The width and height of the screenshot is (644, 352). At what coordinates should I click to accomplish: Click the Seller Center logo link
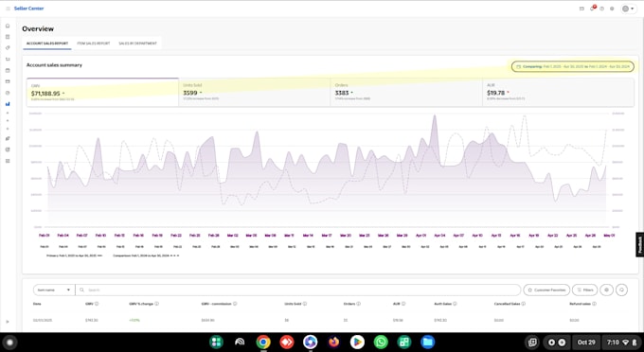pos(28,9)
